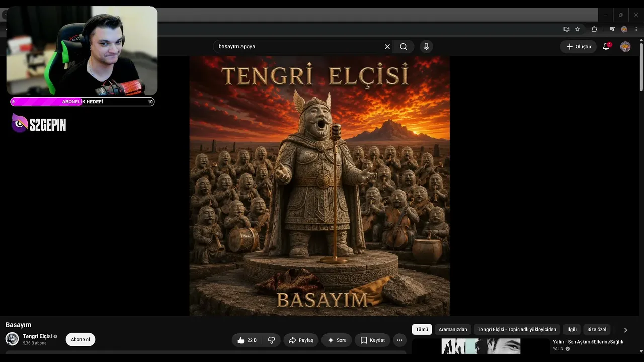Click the 5,36 B abone subscriber count

point(35,343)
